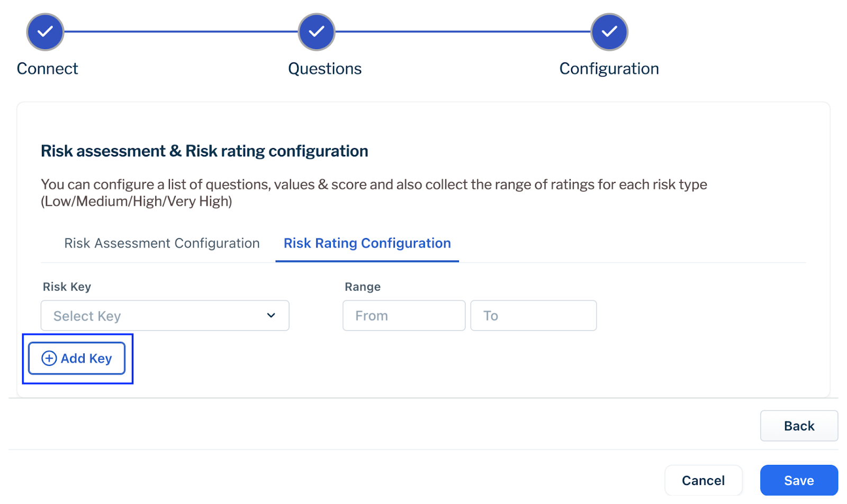
Task: Save the configuration with Save button
Action: pos(798,481)
